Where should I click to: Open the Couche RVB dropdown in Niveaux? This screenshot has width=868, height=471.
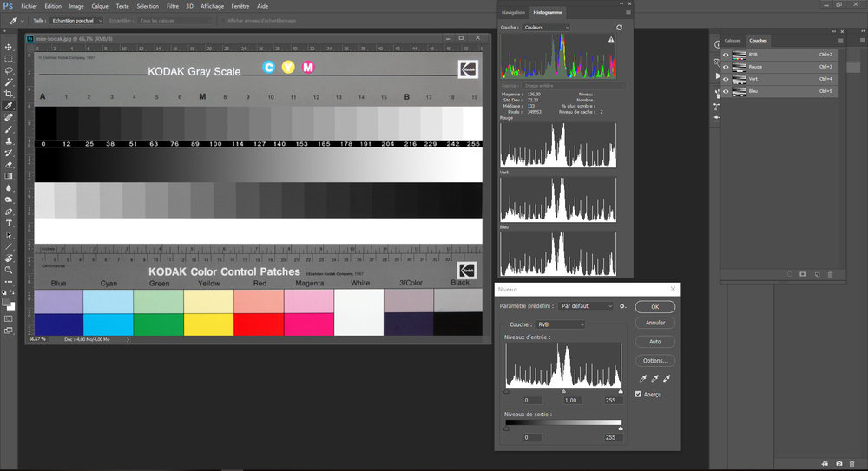tap(560, 324)
